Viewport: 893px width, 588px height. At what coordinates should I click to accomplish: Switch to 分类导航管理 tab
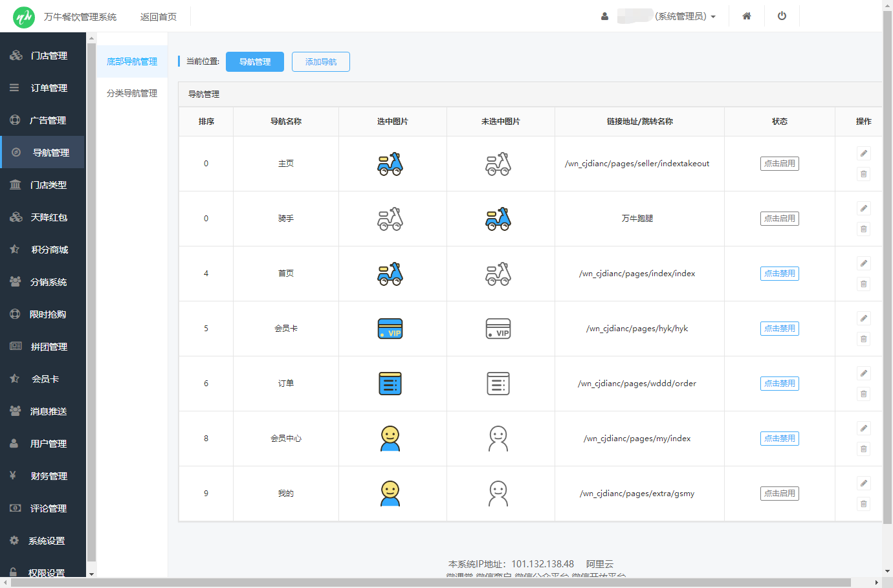132,93
